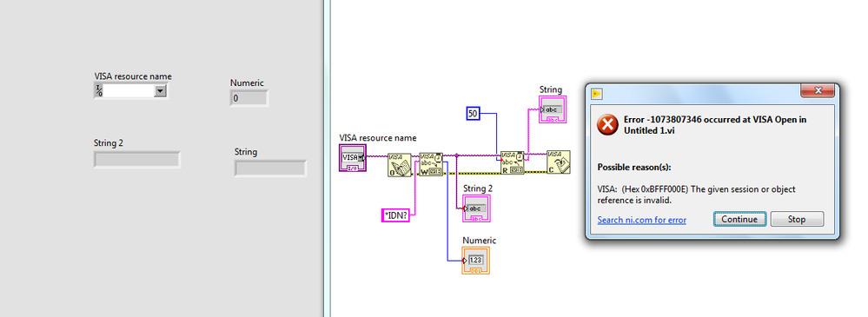Open the Search ni.com for error link
The image size is (868, 317).
641,221
